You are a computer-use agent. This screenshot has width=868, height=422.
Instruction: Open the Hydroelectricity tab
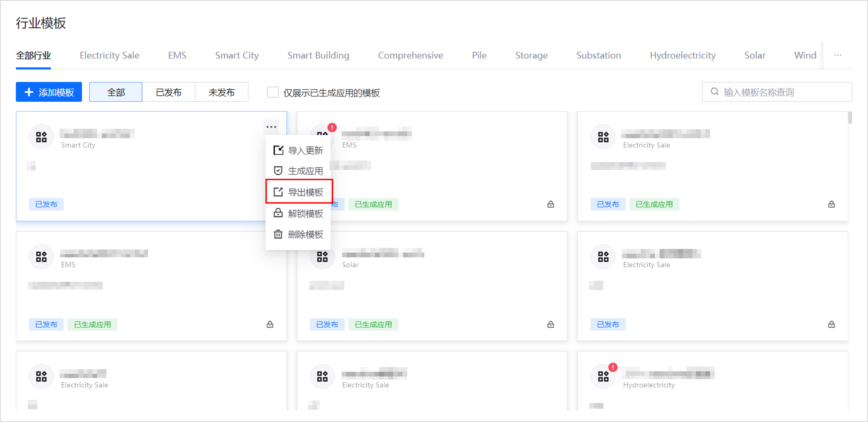pos(682,56)
